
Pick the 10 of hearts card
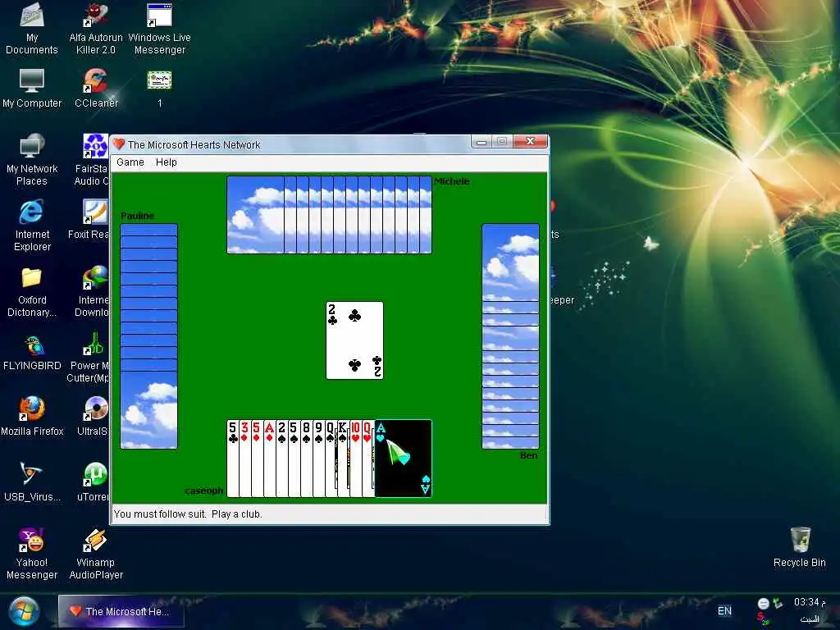point(356,459)
